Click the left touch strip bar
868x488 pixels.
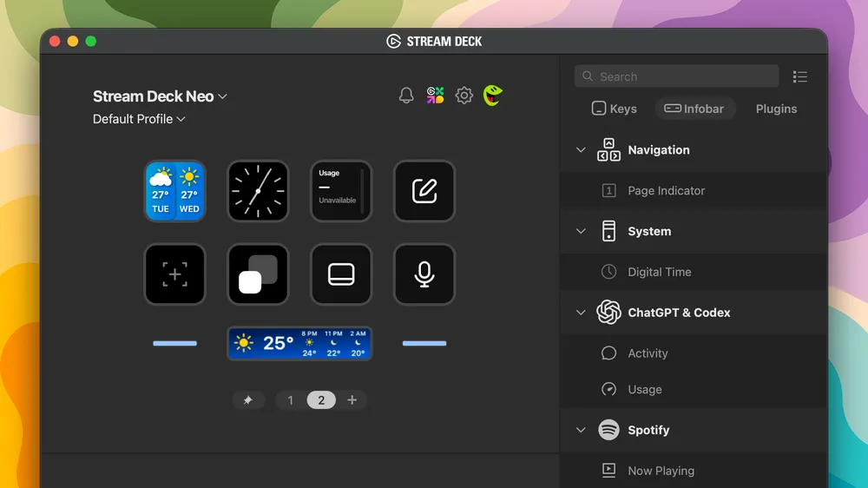coord(175,344)
